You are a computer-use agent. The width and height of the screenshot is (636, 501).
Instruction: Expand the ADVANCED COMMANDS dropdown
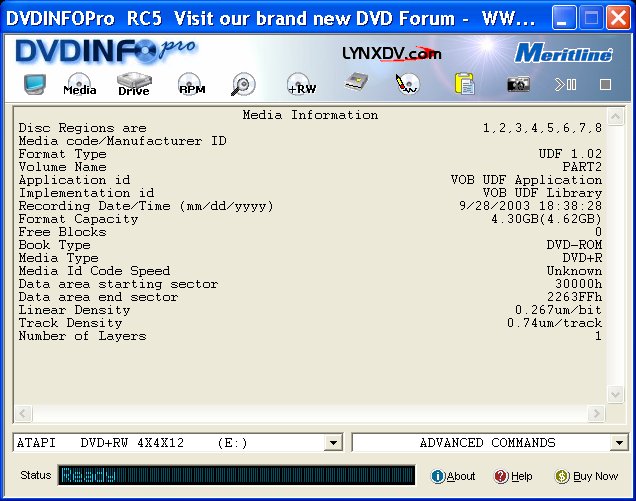tap(619, 443)
